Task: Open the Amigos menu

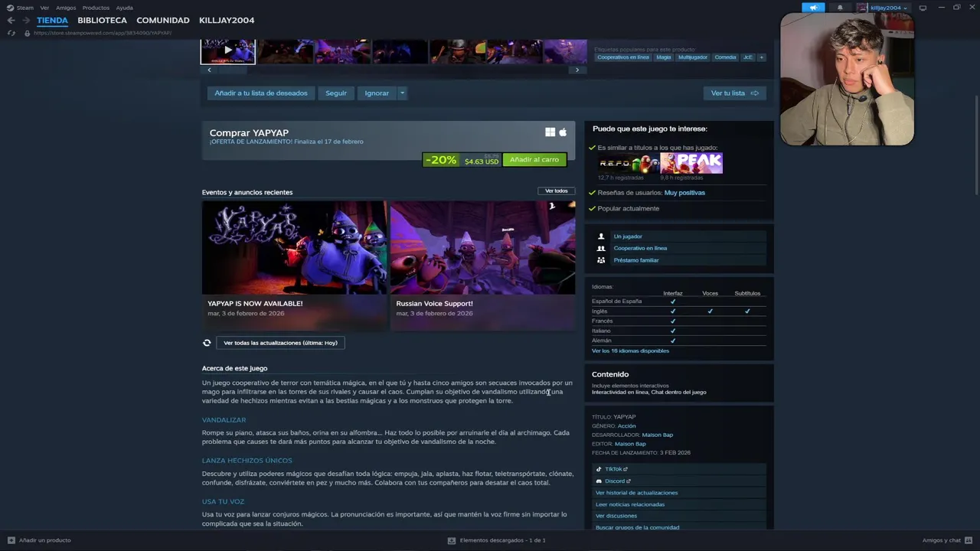Action: [66, 8]
